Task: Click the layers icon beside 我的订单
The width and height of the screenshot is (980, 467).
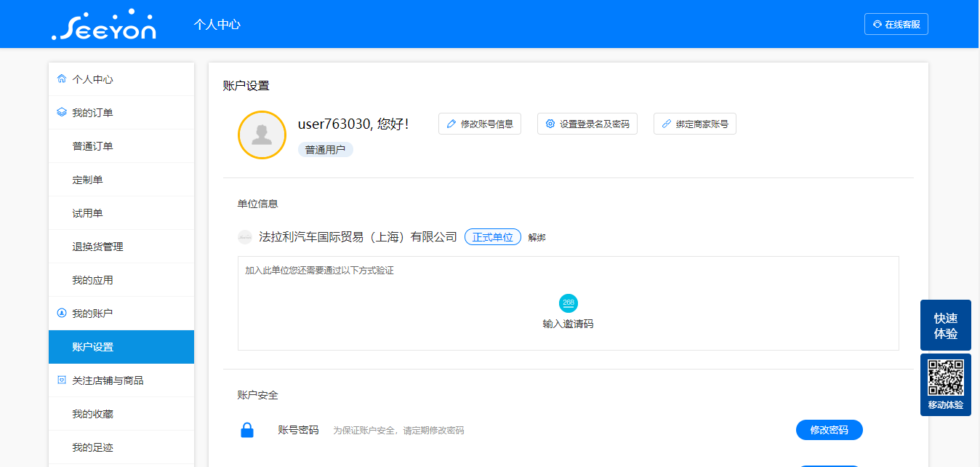Action: pyautogui.click(x=62, y=113)
